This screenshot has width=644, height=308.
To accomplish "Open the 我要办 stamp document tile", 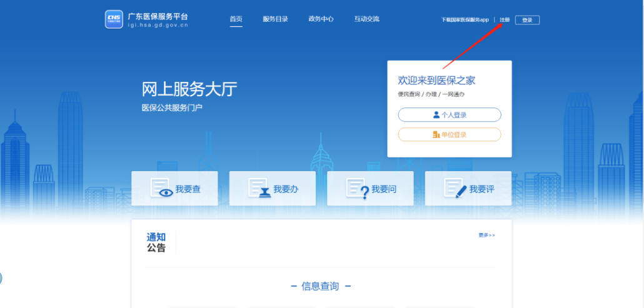I will click(273, 189).
